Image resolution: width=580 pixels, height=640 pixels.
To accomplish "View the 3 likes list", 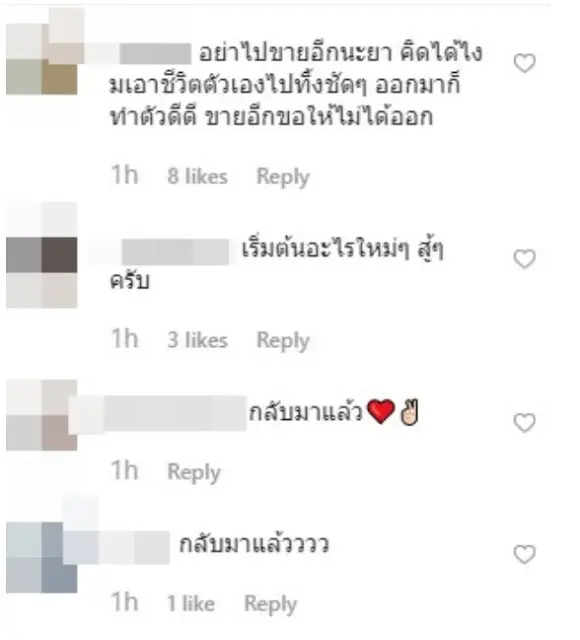I will tap(198, 340).
